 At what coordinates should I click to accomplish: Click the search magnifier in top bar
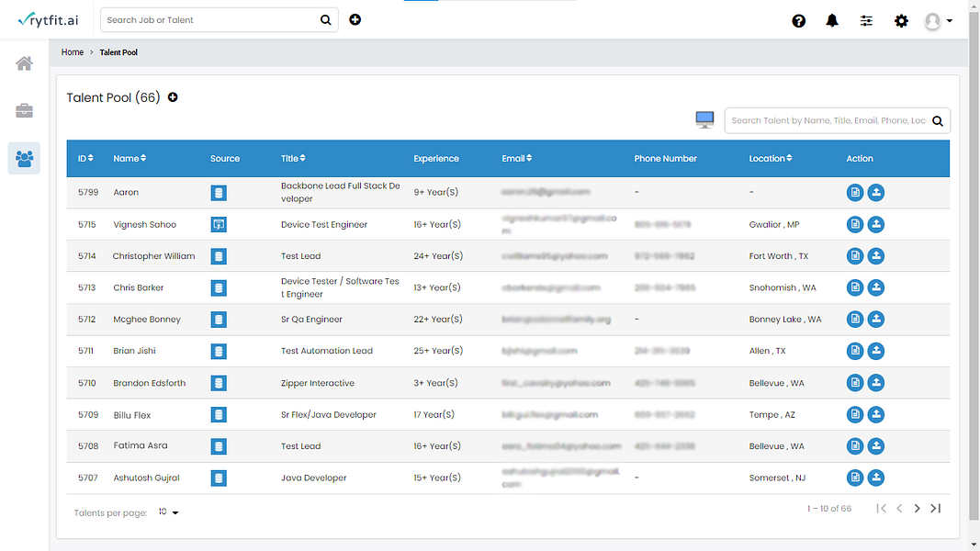click(x=326, y=20)
